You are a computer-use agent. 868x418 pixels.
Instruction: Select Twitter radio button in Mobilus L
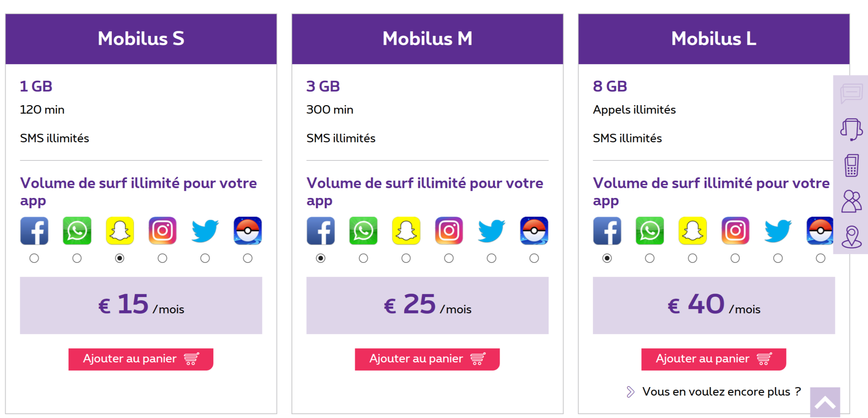click(x=778, y=258)
